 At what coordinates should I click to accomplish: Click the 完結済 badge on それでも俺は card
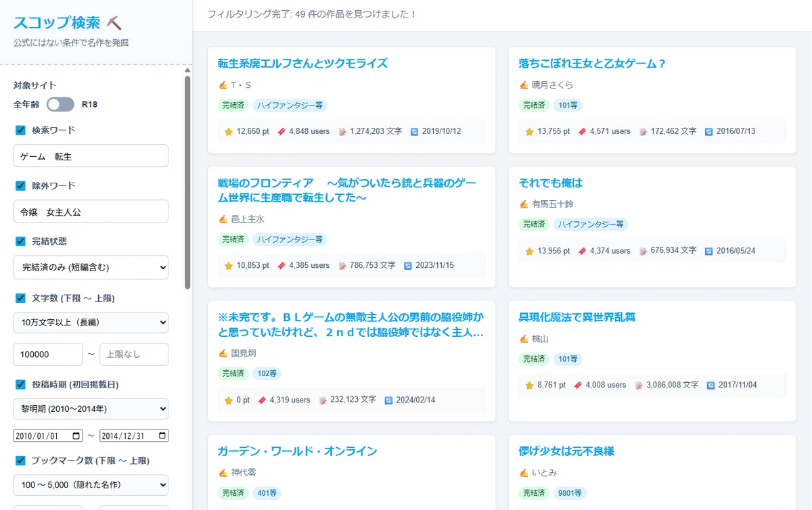533,224
